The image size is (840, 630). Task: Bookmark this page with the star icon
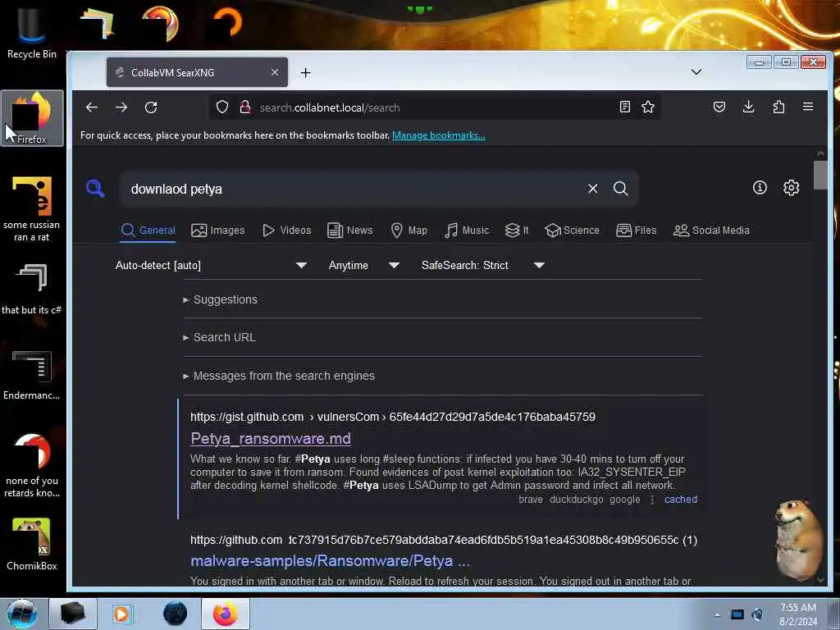[x=648, y=107]
